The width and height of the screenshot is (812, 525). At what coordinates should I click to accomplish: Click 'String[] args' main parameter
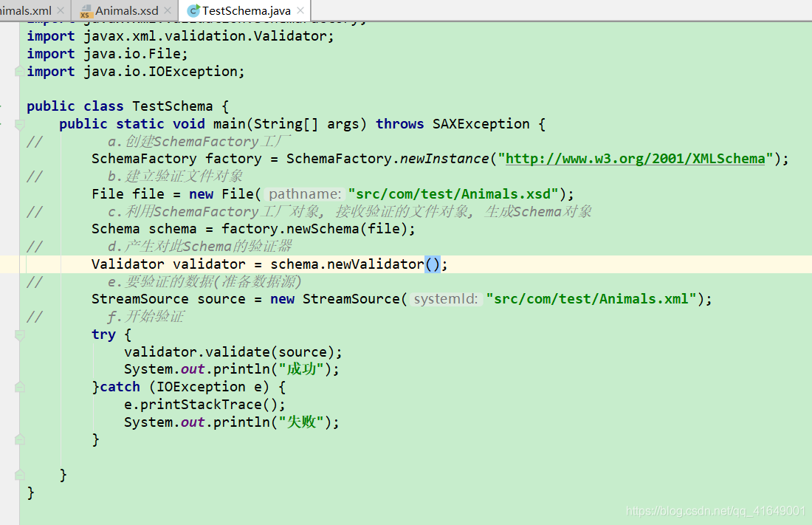click(x=306, y=124)
